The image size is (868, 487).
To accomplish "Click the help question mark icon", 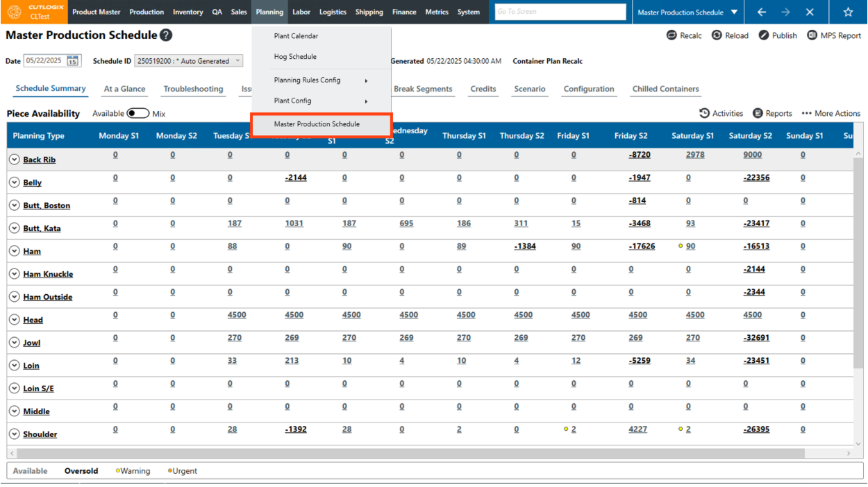I will click(x=166, y=35).
